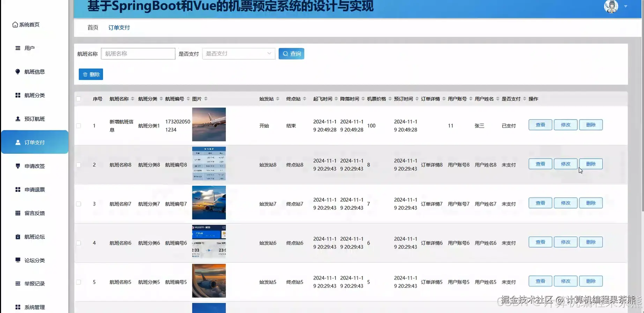Focus the 航班名称 search field
The image size is (644, 313).
138,53
